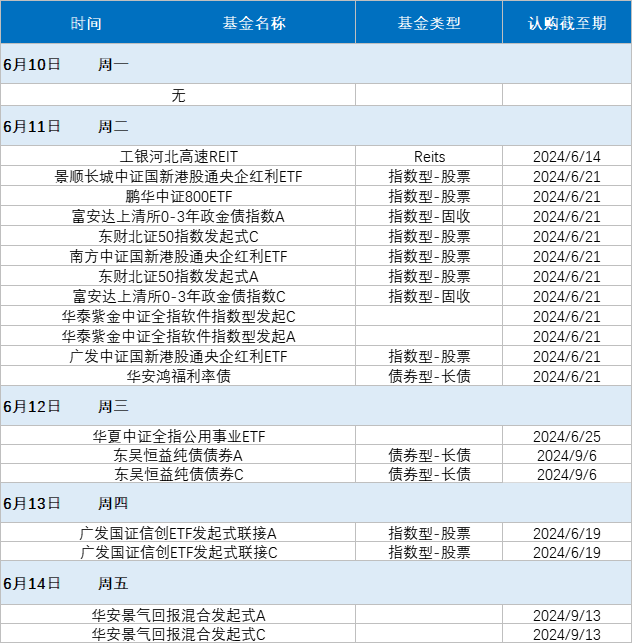Viewport: 632px width, 643px height.
Task: Click deadline date of 富安达上清所0-3年政金债指数A
Action: (x=566, y=216)
